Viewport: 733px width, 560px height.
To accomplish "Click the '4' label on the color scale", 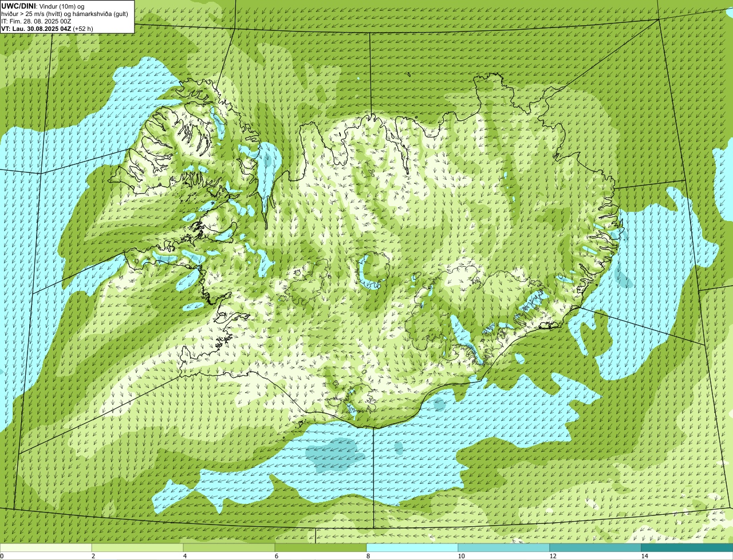I will tap(184, 556).
